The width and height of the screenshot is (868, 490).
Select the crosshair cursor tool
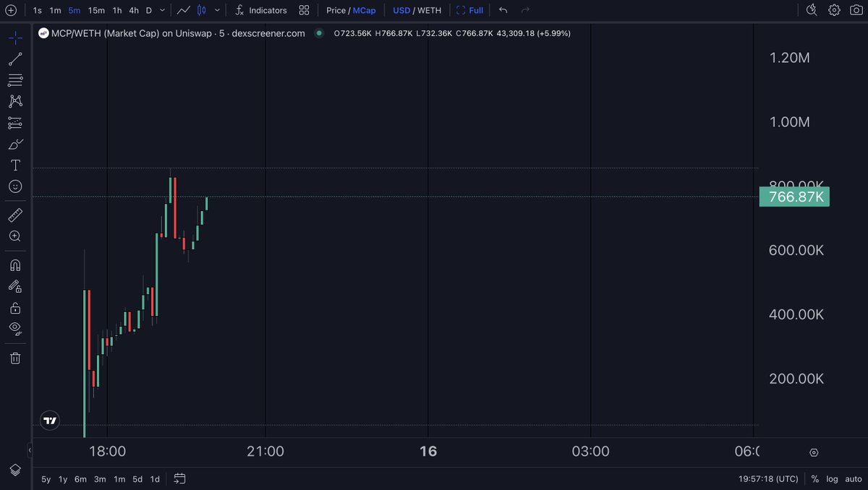click(x=15, y=38)
